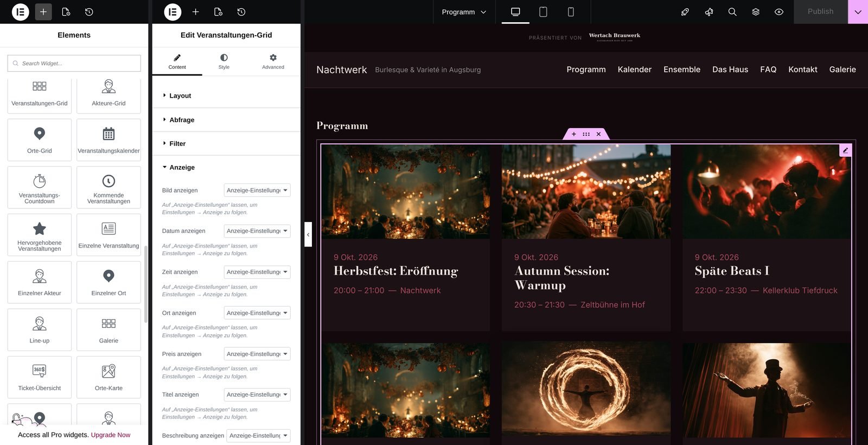The width and height of the screenshot is (868, 445).
Task: Open the Programm page selector dropdown
Action: coord(464,12)
